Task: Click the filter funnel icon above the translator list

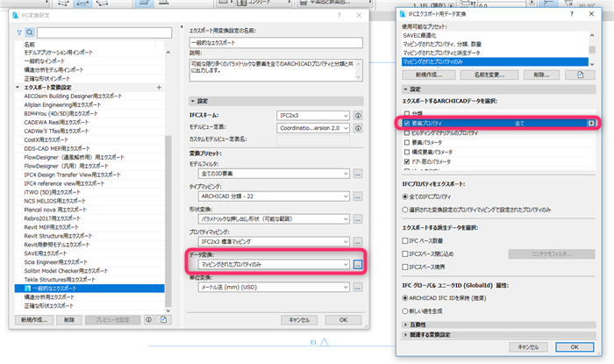Action: [x=19, y=32]
